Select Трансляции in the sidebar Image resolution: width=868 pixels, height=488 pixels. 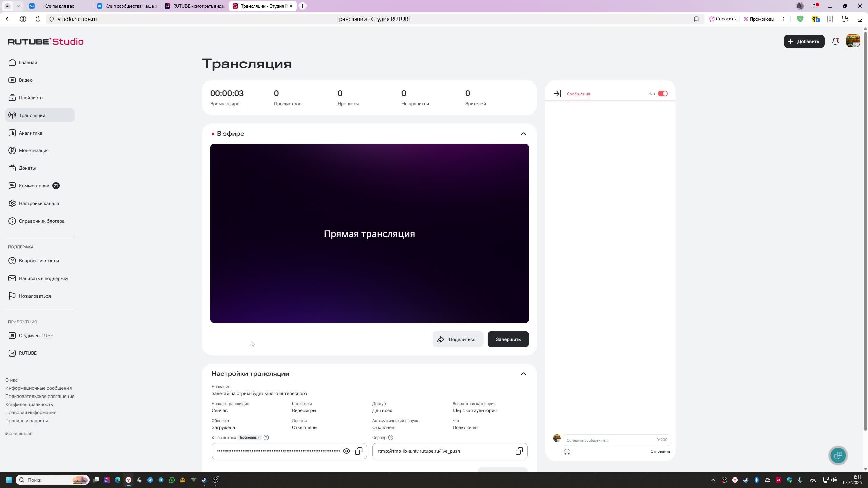(x=32, y=115)
